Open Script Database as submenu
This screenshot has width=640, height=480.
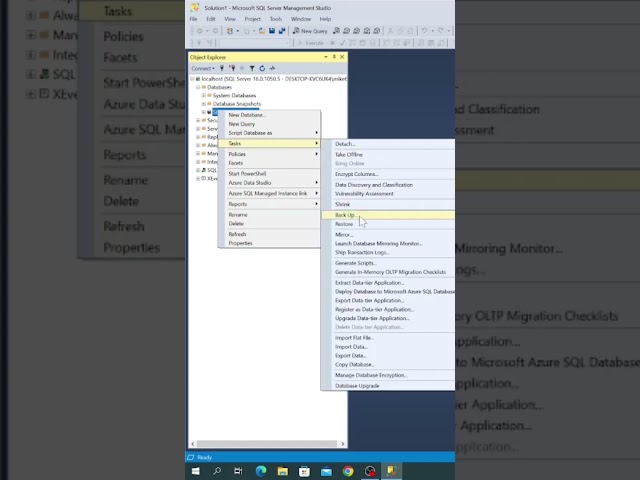269,133
